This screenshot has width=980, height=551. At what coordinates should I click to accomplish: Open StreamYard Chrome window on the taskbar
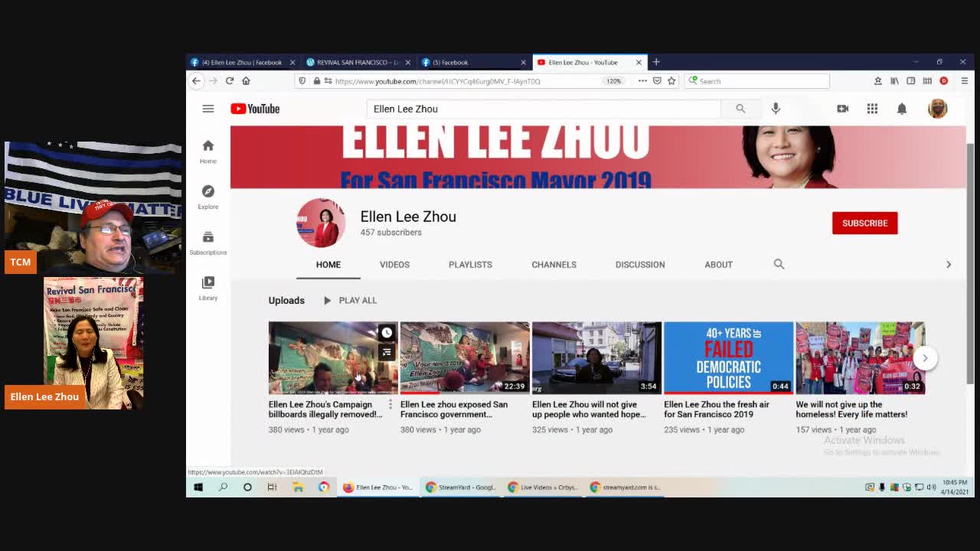461,487
